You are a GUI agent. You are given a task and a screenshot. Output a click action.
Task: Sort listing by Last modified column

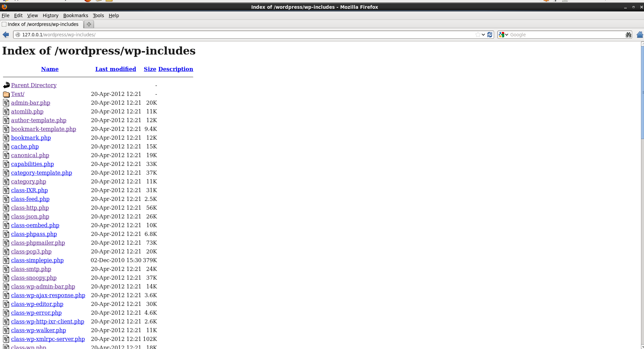116,69
